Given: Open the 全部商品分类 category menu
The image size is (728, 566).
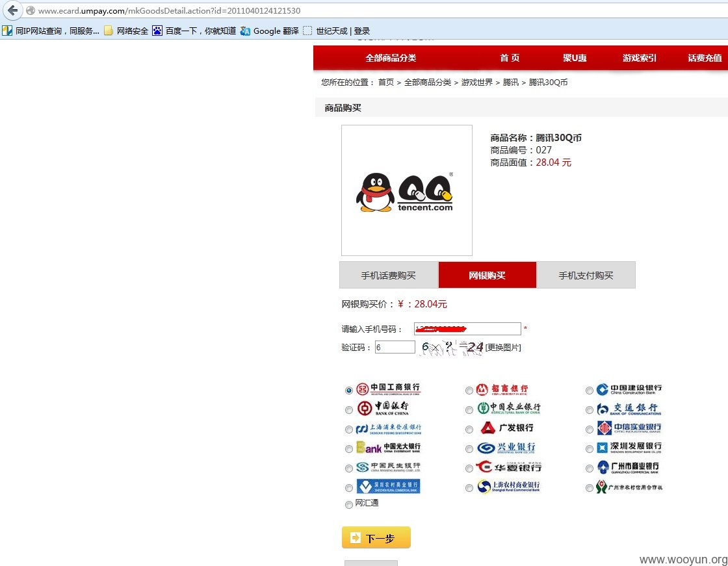Looking at the screenshot, I should tap(391, 58).
